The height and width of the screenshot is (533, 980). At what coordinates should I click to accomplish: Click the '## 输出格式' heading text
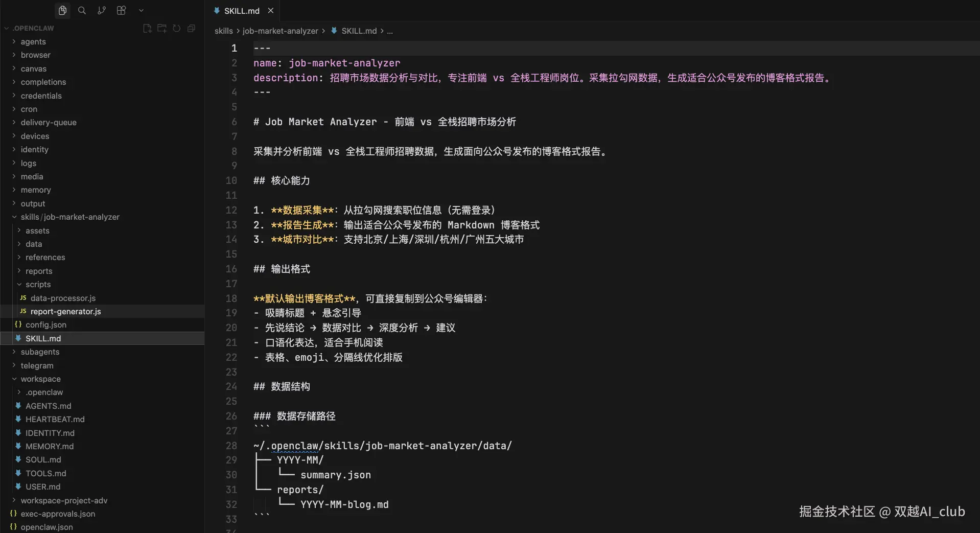[282, 269]
